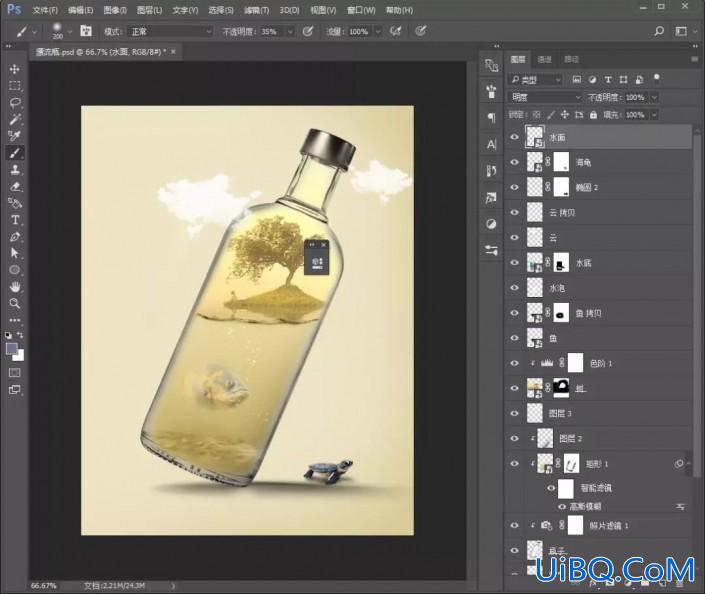
Task: Open the tool preset dropdown arrow
Action: [x=35, y=32]
